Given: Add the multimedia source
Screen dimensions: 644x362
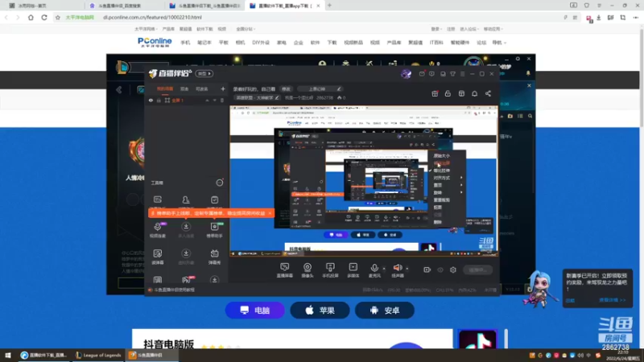Looking at the screenshot, I should pos(353,269).
